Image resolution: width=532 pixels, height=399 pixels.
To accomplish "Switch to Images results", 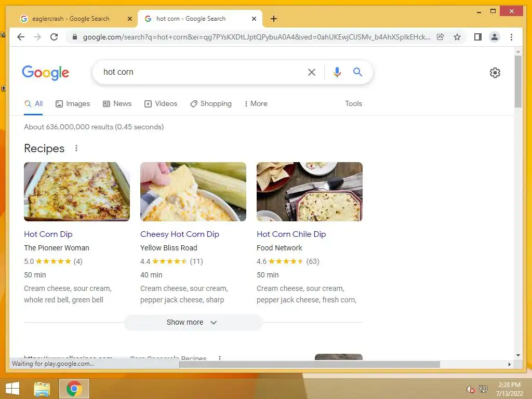I will (73, 103).
